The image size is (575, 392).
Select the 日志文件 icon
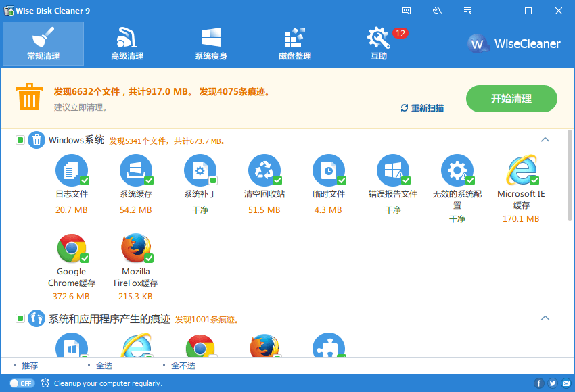(72, 170)
